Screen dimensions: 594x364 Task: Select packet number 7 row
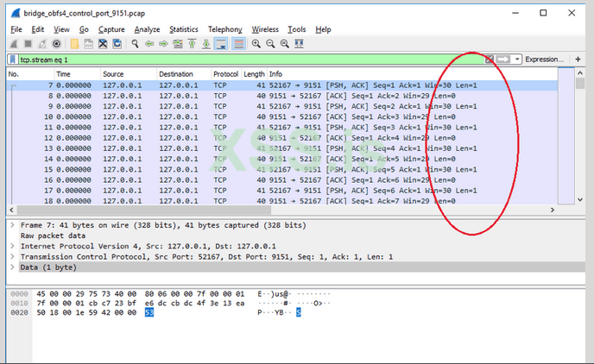[282, 85]
